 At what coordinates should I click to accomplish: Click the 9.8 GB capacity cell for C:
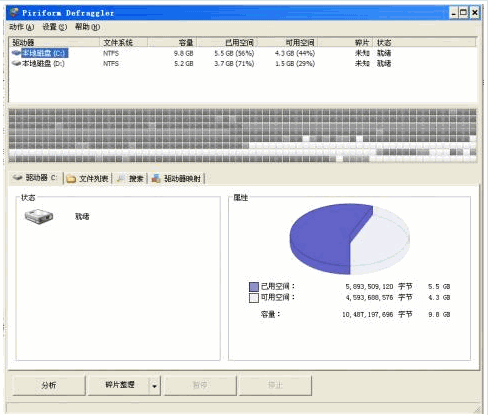tap(183, 53)
